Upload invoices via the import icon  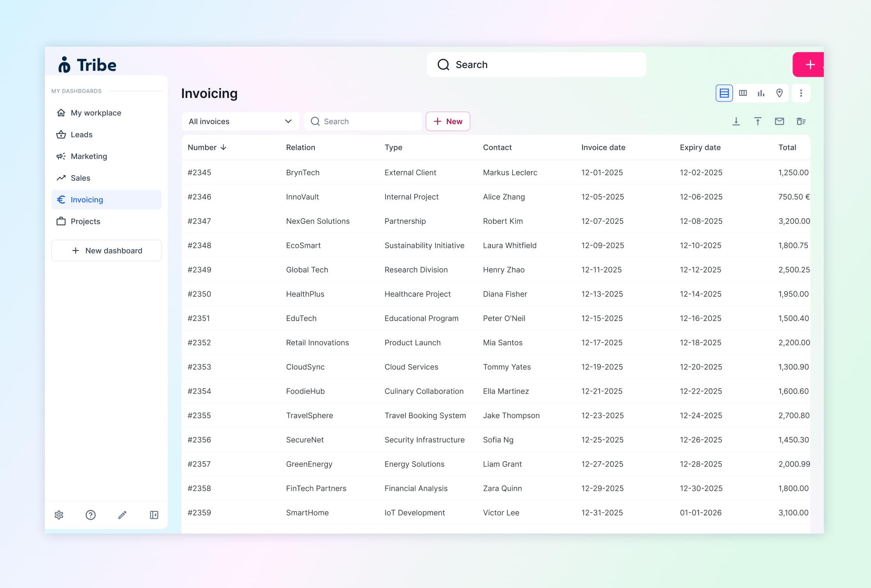(x=758, y=122)
